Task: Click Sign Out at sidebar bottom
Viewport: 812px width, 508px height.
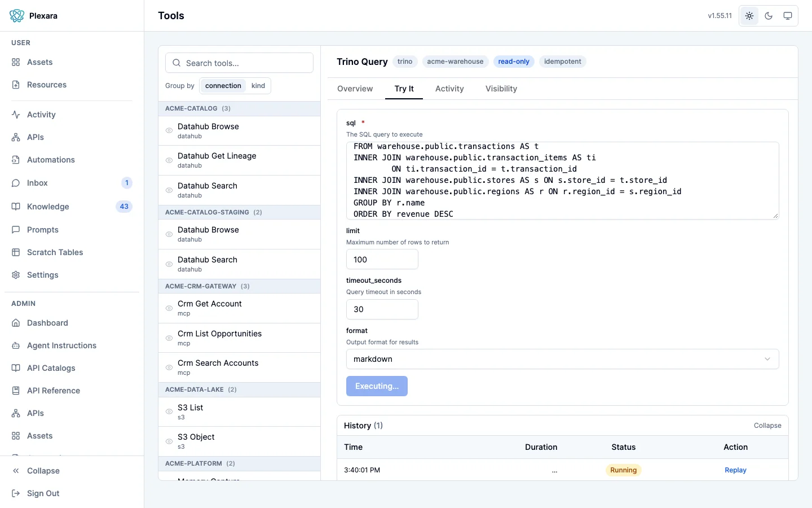Action: 72,493
